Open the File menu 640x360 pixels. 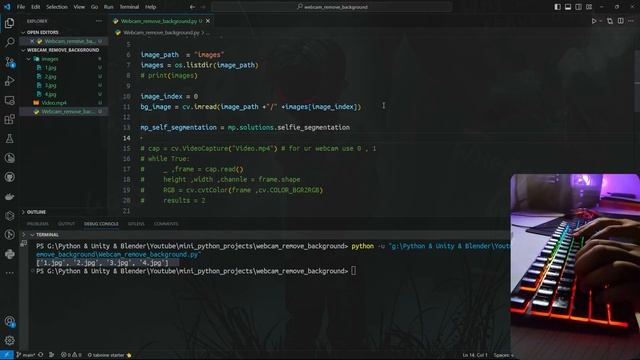click(21, 7)
